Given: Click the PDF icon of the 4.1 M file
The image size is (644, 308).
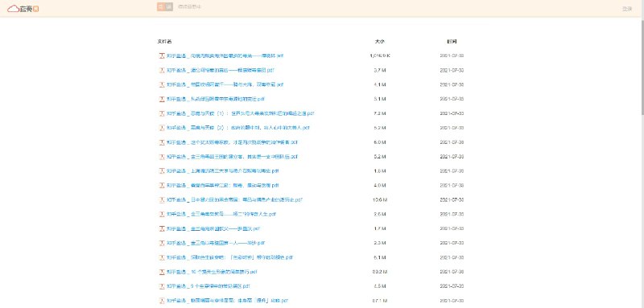Looking at the screenshot, I should (x=162, y=84).
